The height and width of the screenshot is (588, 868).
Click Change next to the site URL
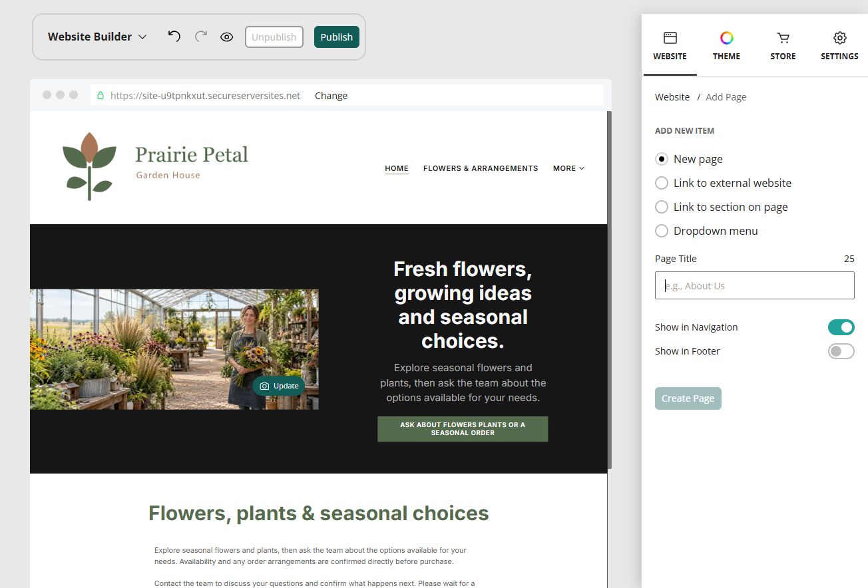[331, 95]
